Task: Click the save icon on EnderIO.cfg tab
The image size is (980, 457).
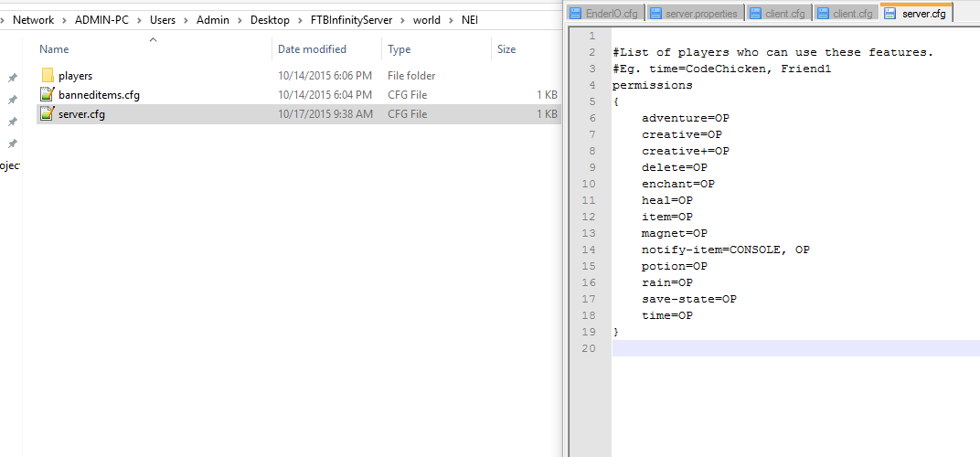Action: tap(576, 13)
